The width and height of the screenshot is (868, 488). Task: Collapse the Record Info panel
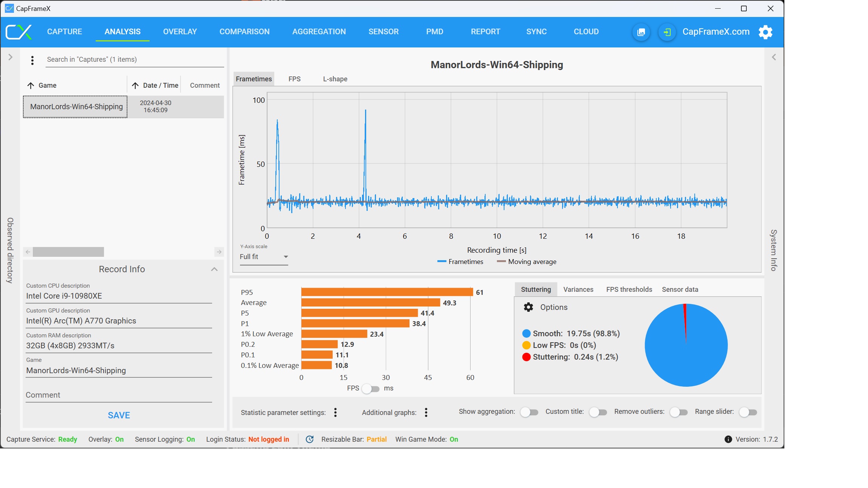[x=214, y=269]
